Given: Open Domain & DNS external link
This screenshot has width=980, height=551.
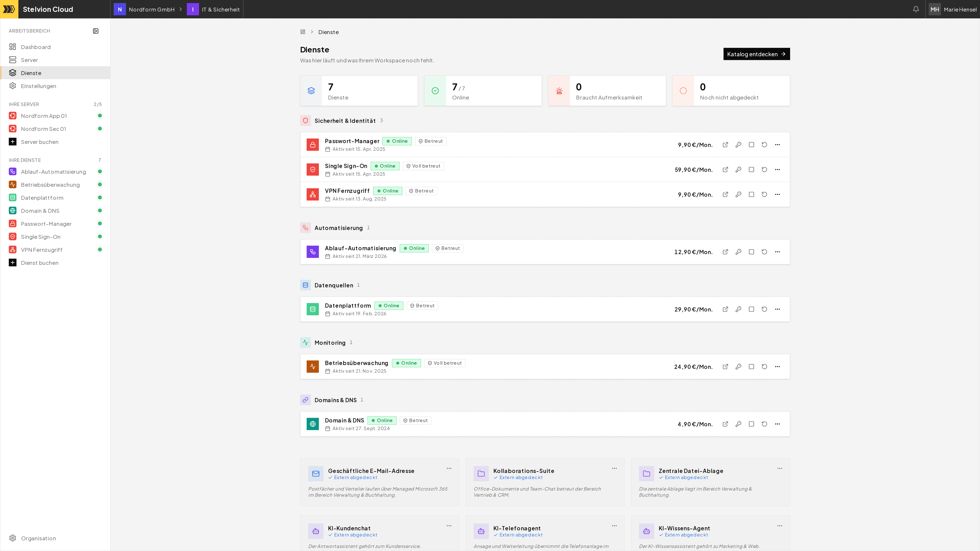Looking at the screenshot, I should point(725,424).
